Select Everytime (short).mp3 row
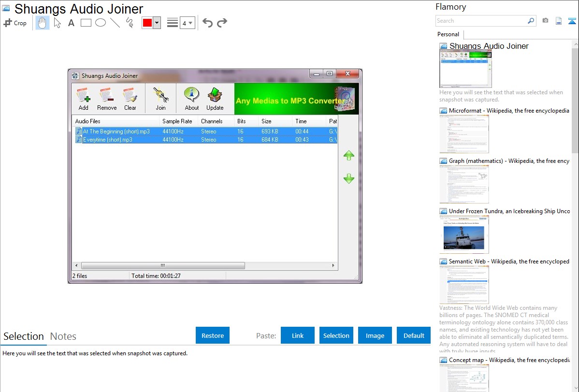 tap(205, 140)
